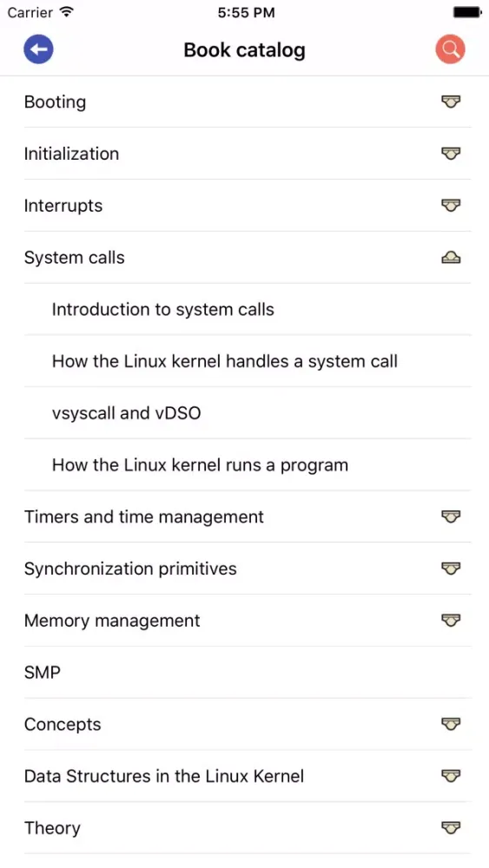Open search with the red magnifier icon
The width and height of the screenshot is (489, 868).
tap(450, 49)
